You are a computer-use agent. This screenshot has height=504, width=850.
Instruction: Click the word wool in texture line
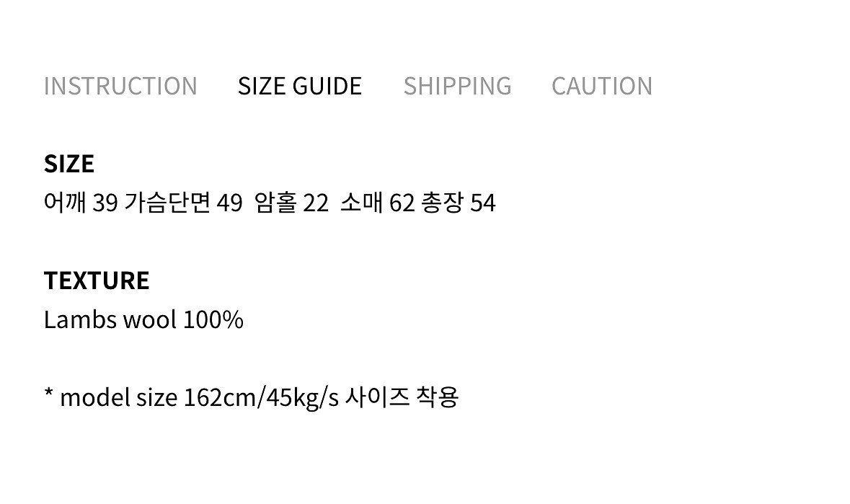pyautogui.click(x=149, y=319)
